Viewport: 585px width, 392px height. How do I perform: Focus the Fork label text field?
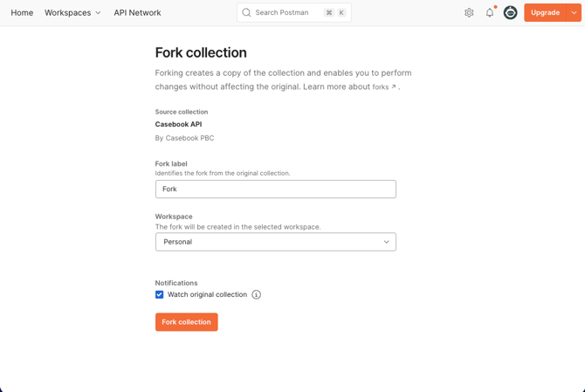[275, 189]
